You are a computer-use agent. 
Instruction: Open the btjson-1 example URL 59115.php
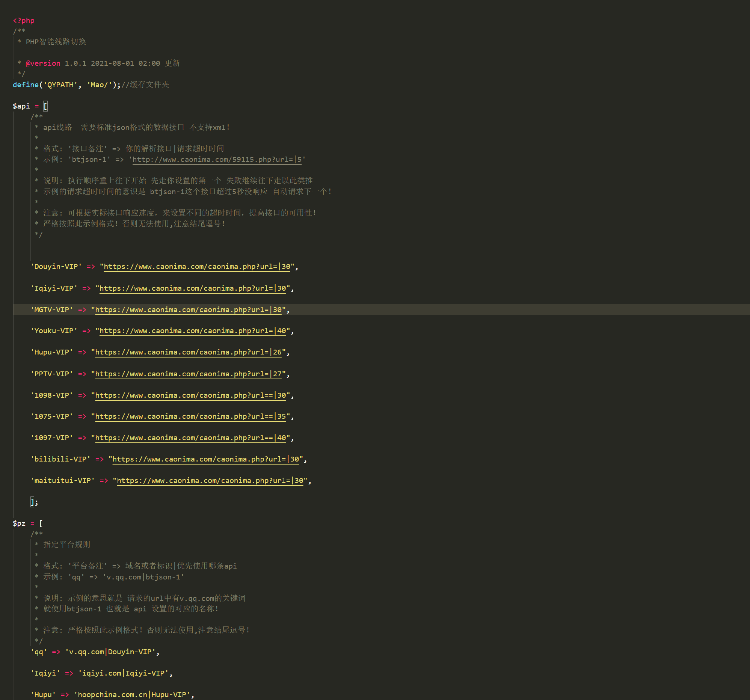tap(218, 160)
